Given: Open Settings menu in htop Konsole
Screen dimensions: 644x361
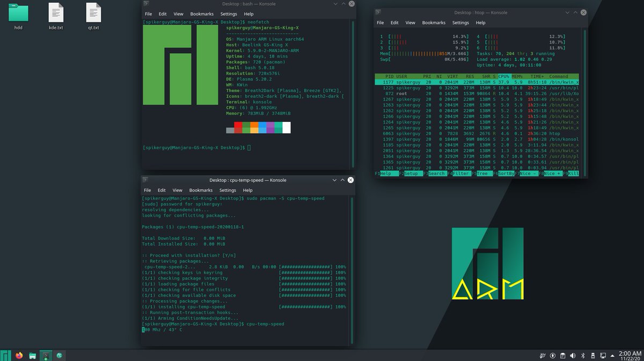Looking at the screenshot, I should pos(460,23).
